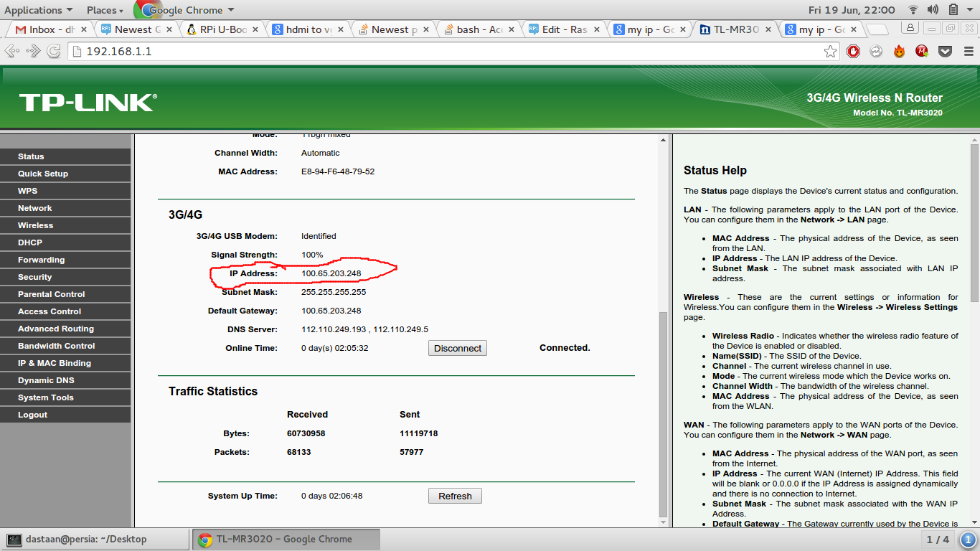Bookmark this page with the star icon

[x=830, y=51]
